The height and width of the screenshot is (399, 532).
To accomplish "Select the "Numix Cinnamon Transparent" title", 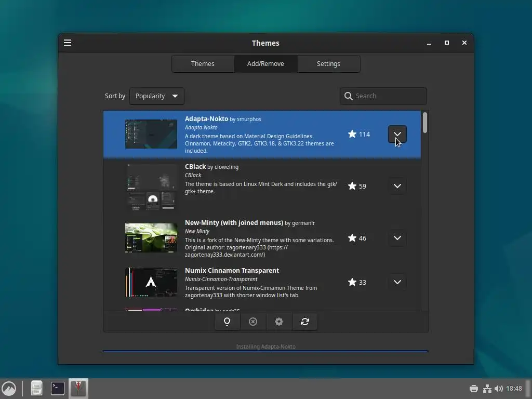I will click(x=232, y=270).
